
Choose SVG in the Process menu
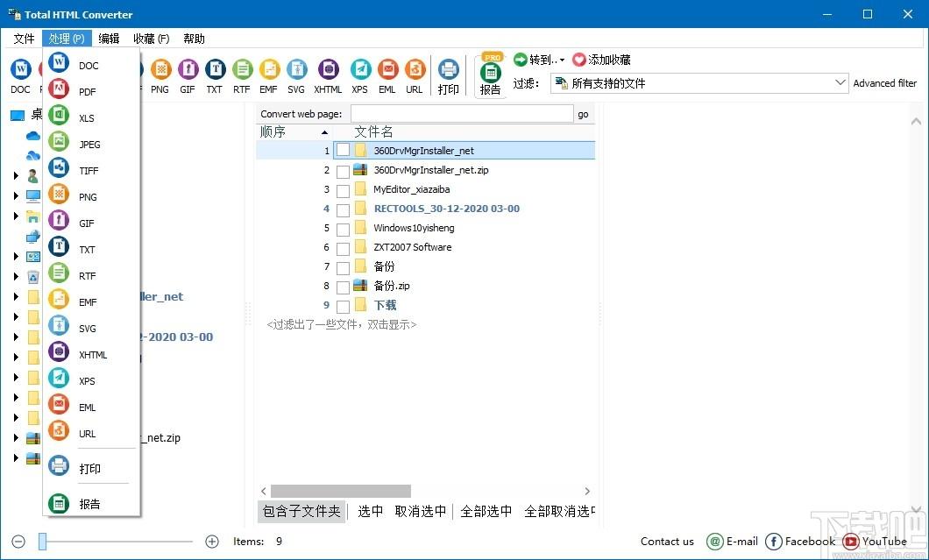point(91,329)
